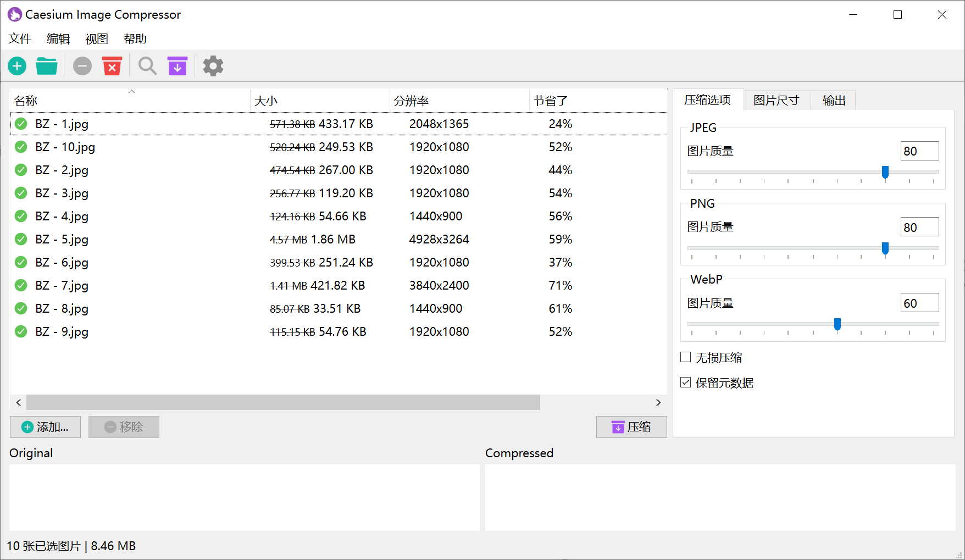The height and width of the screenshot is (560, 965).
Task: Open the 帮助 menu
Action: pos(135,39)
